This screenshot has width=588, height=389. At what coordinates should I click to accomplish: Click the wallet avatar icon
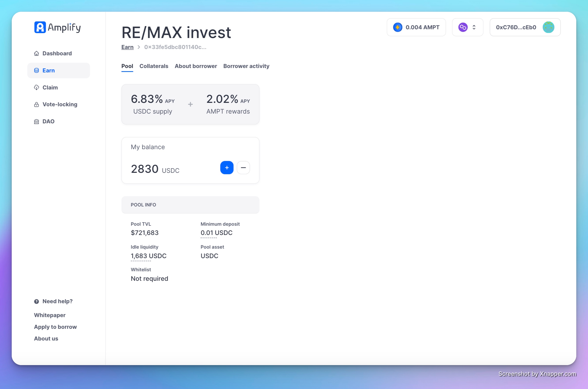548,27
